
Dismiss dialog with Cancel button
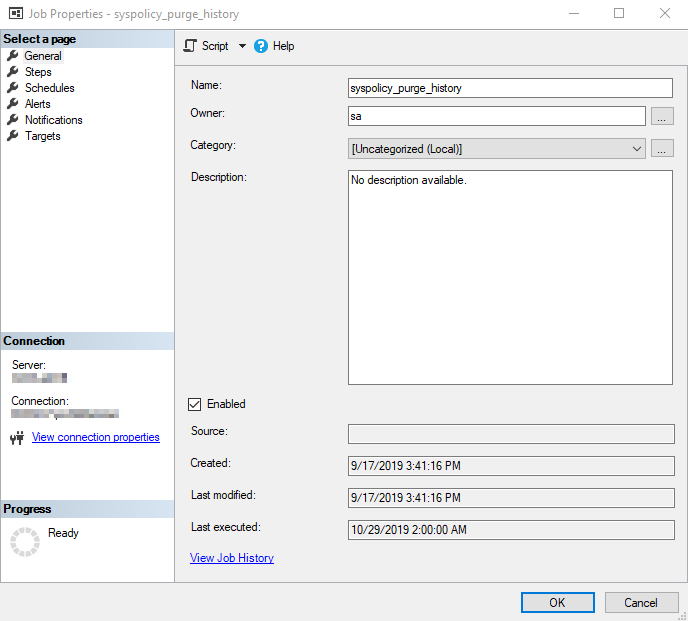tap(641, 603)
